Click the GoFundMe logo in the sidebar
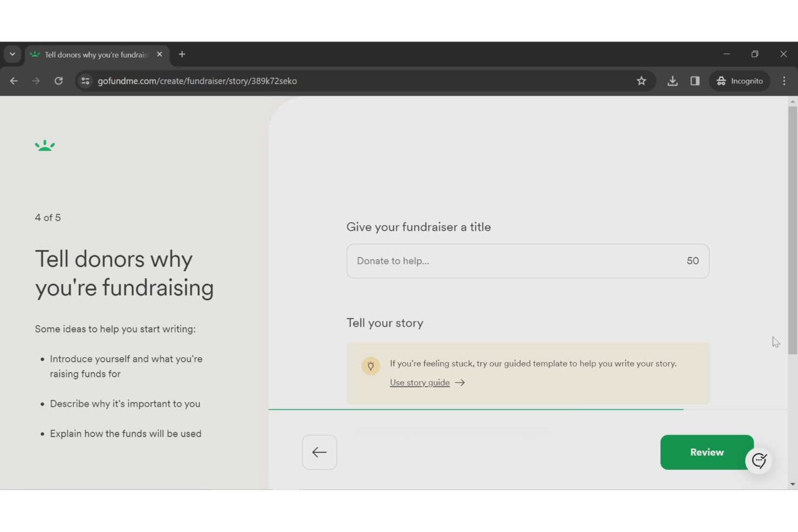 (x=45, y=145)
